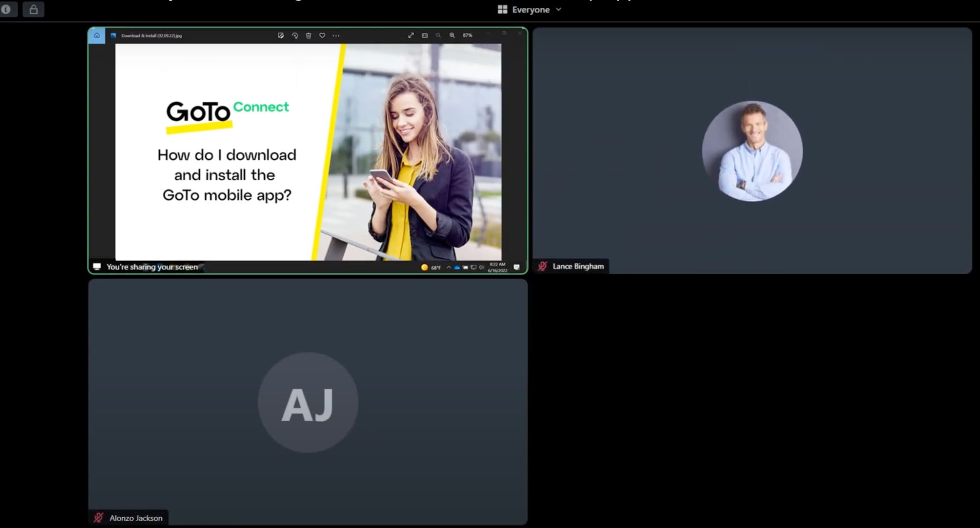Click the meeting lock icon
This screenshot has width=980, height=528.
click(x=33, y=9)
